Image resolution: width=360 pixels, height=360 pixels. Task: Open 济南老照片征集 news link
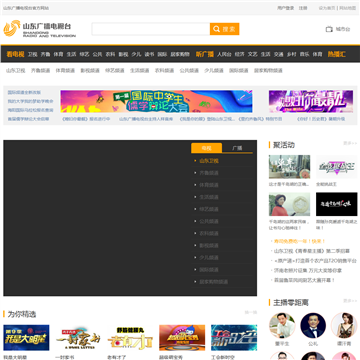coord(308,270)
